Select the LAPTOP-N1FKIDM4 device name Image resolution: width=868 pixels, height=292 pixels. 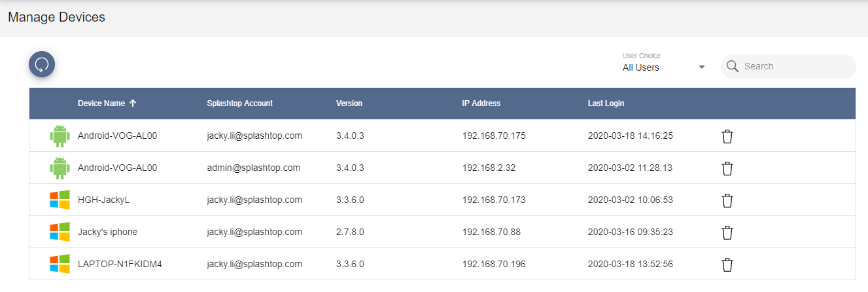point(120,264)
